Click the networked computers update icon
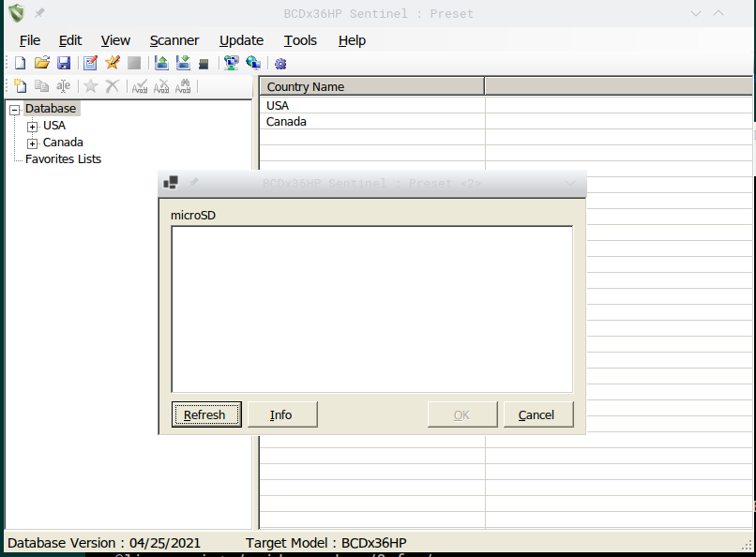Screen dimensions: 756x557 coord(232,63)
